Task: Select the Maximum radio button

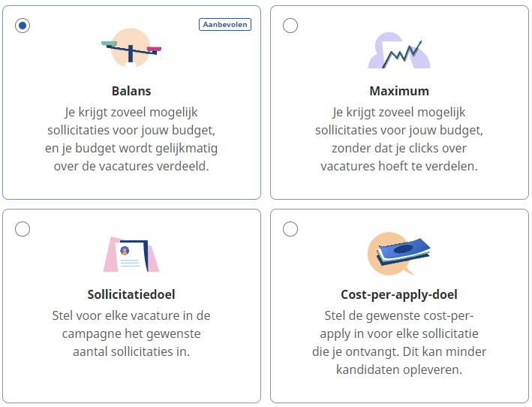Action: click(x=290, y=26)
